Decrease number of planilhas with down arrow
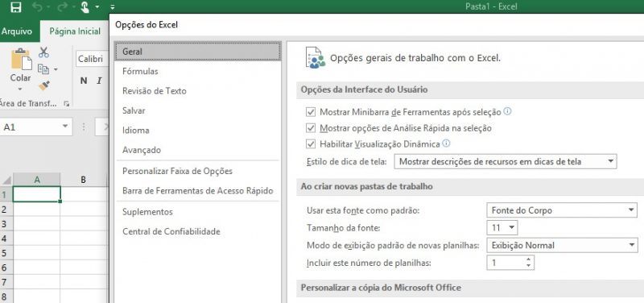Viewport: 644px width, 303px height. coord(529,266)
